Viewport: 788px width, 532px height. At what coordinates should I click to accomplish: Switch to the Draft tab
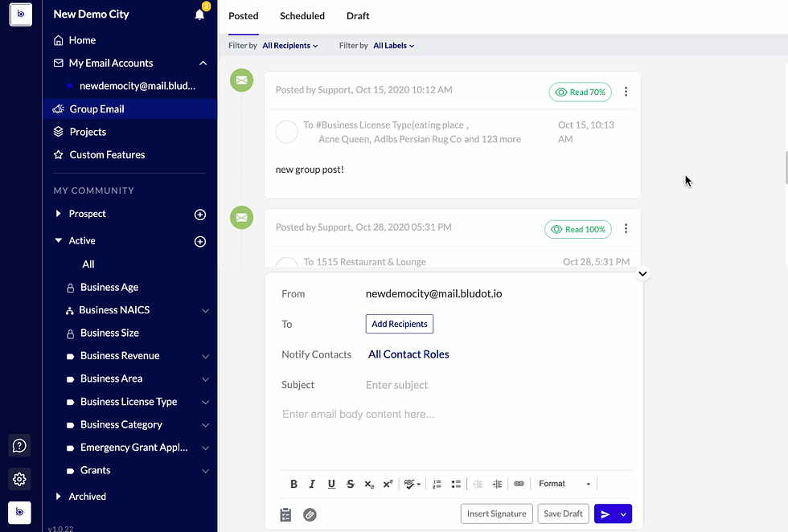click(x=358, y=16)
